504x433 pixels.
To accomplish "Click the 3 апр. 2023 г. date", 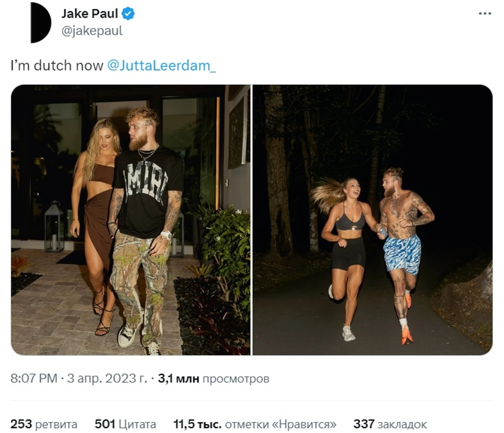I will pos(107,378).
